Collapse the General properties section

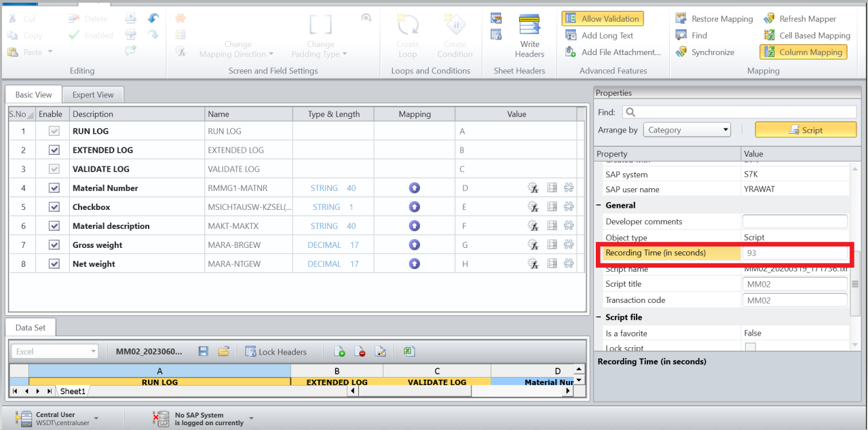(597, 204)
